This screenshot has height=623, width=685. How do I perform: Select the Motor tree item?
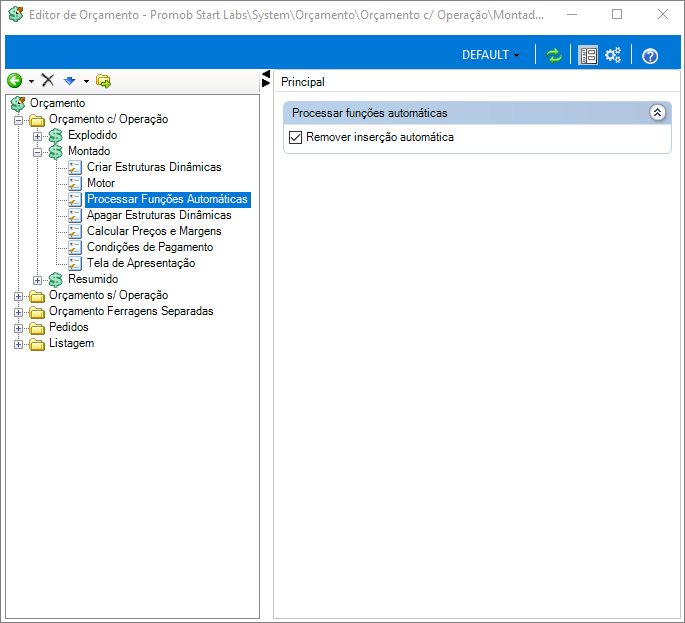click(x=100, y=183)
